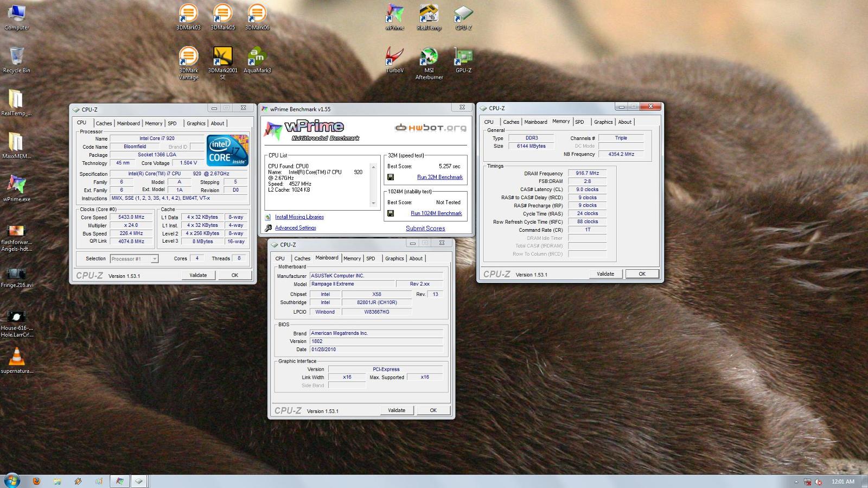Open Memory tab in CPU-Z Mainboard window
Viewport: 868px width, 488px height.
pyautogui.click(x=352, y=258)
